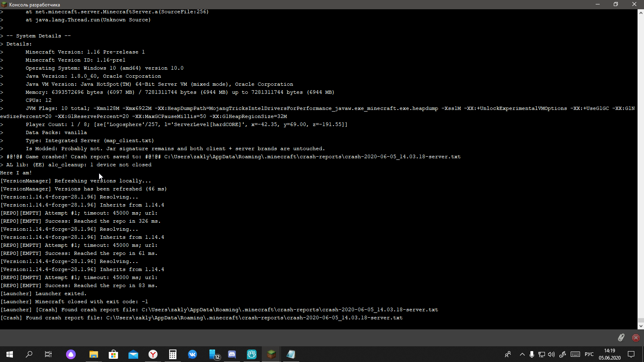Click the 'CPUs: 12' line

[x=39, y=100]
